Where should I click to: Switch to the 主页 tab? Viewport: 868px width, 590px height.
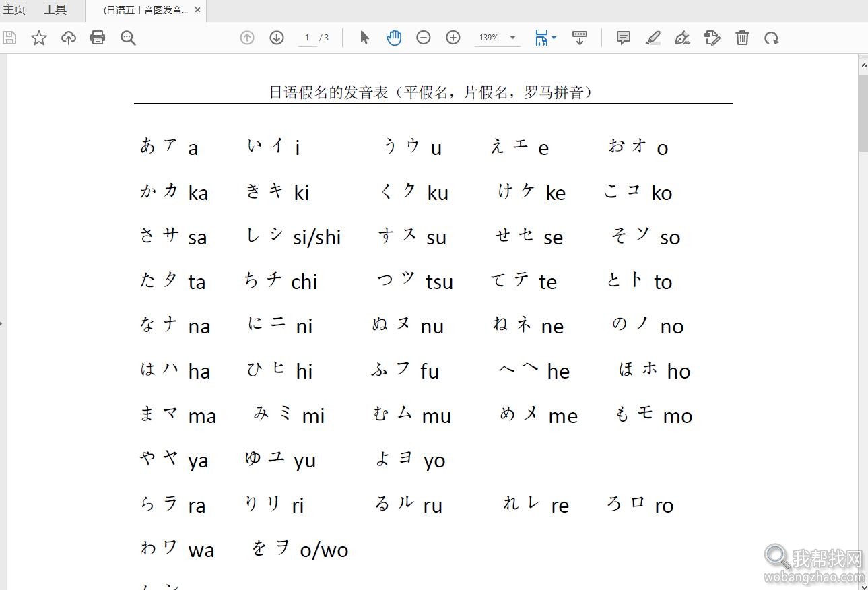14,10
